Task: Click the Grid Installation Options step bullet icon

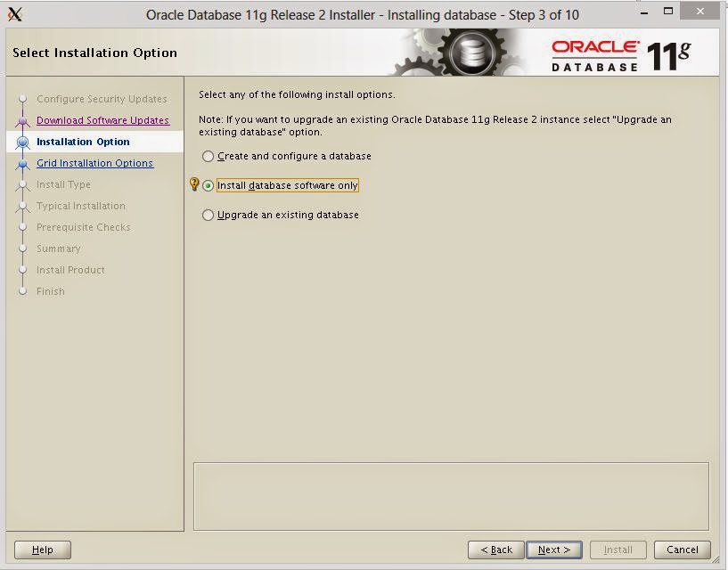Action: pos(22,164)
